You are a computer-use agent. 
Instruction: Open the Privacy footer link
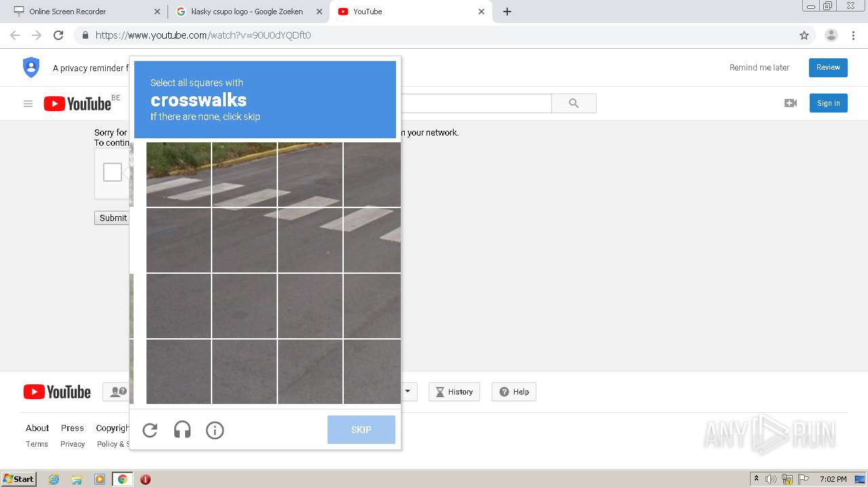click(73, 444)
